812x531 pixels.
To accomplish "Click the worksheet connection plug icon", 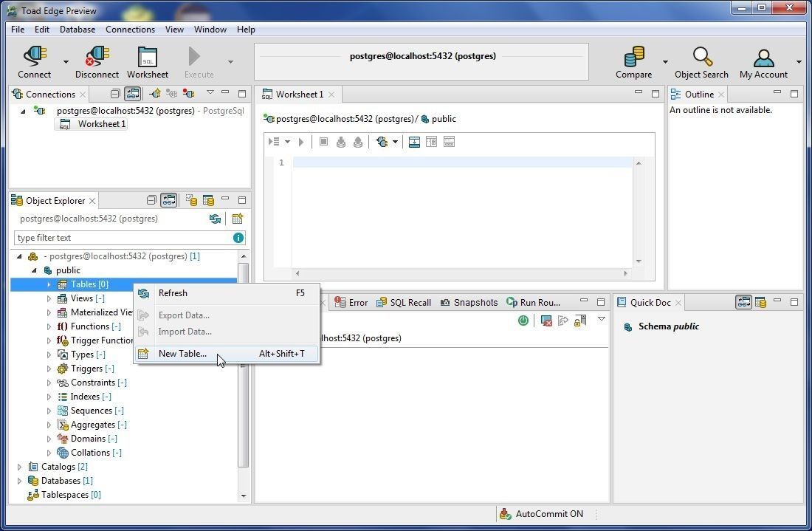I will click(382, 141).
